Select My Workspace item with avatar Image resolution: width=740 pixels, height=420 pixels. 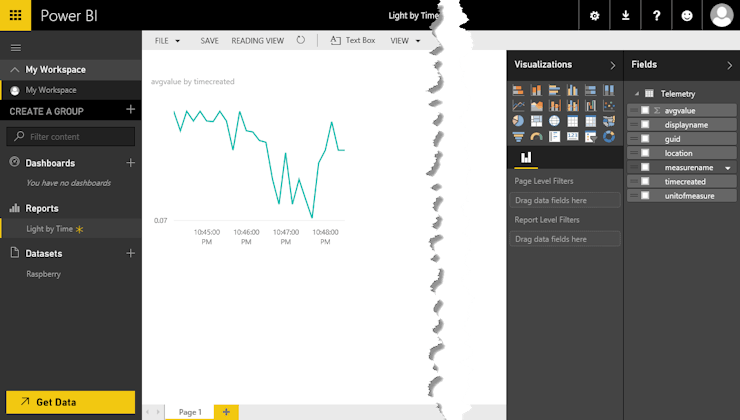click(71, 90)
